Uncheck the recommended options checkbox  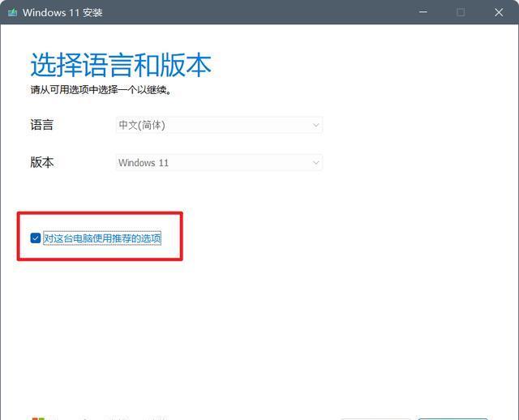click(x=36, y=238)
